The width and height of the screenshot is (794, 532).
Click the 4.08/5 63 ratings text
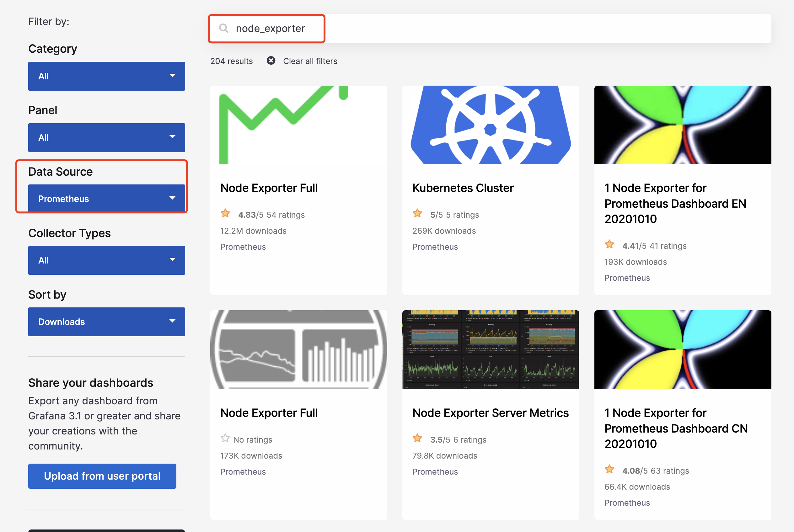656,471
